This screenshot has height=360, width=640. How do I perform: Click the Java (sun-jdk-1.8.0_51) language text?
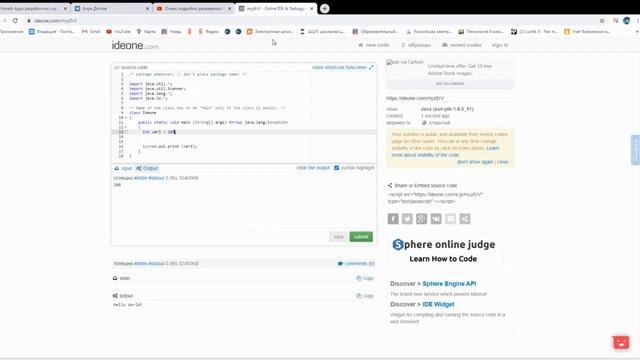447,109
